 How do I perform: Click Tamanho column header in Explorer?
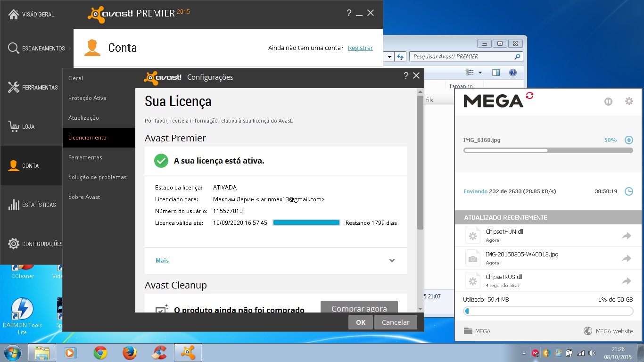point(461,86)
